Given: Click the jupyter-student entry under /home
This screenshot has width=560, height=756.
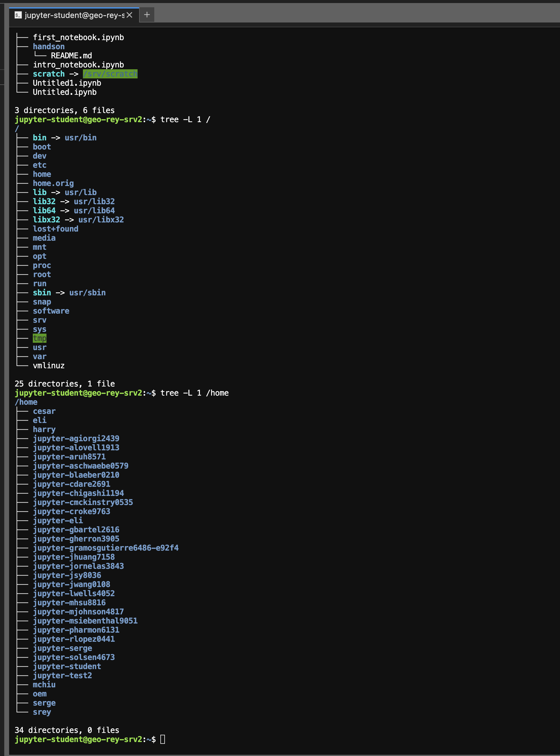Looking at the screenshot, I should pyautogui.click(x=67, y=666).
